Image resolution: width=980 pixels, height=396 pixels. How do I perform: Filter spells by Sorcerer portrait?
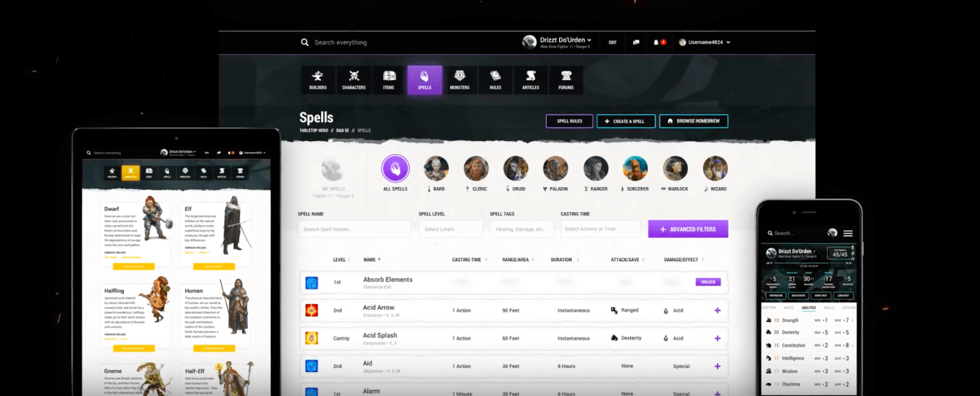coord(635,169)
